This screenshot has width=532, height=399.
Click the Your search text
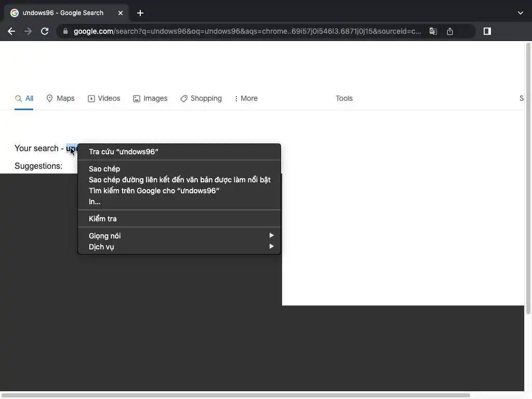36,148
